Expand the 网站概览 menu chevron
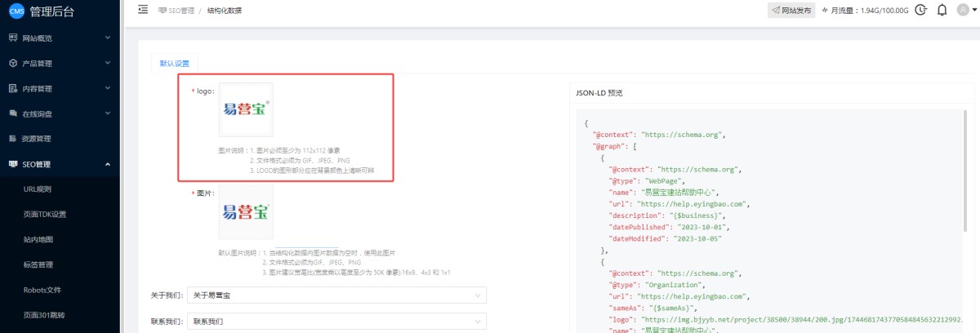The width and height of the screenshot is (980, 333). 108,38
